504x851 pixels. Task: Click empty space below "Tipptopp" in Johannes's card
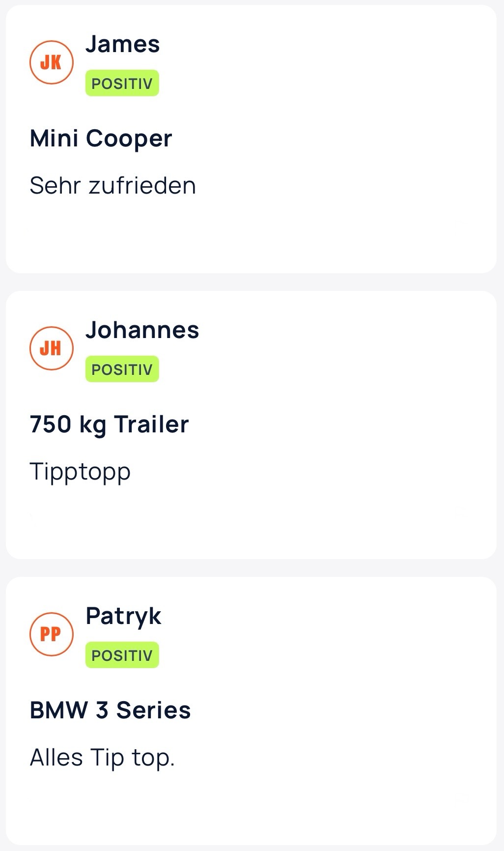[x=251, y=521]
